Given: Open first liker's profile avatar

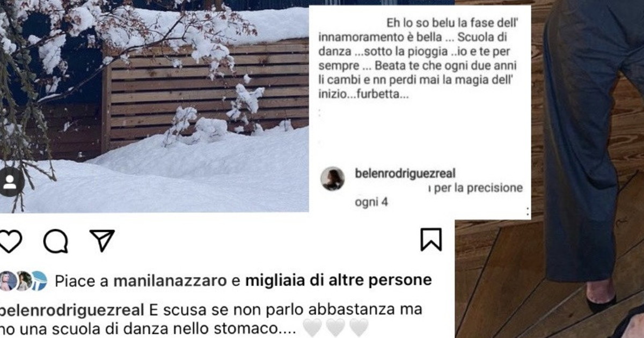Looking at the screenshot, I should [x=8, y=281].
